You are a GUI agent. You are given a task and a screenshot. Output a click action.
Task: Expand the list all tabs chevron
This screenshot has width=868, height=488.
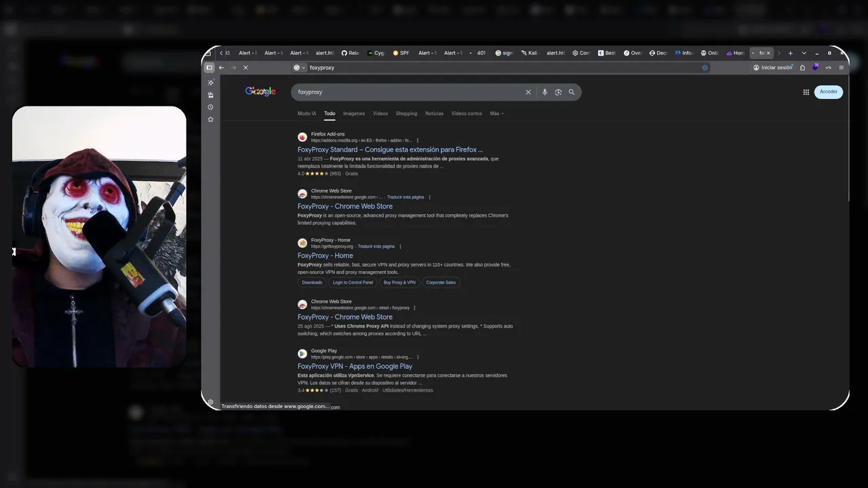[804, 53]
